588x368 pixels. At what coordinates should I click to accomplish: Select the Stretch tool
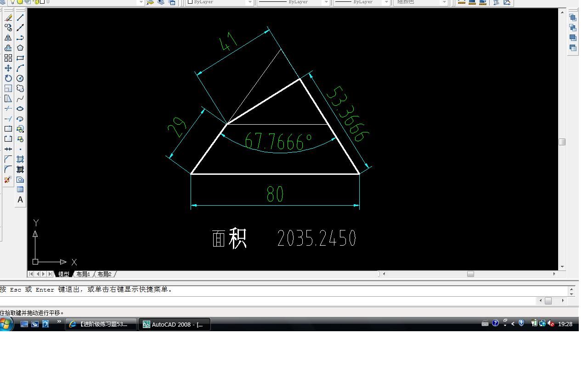8,98
